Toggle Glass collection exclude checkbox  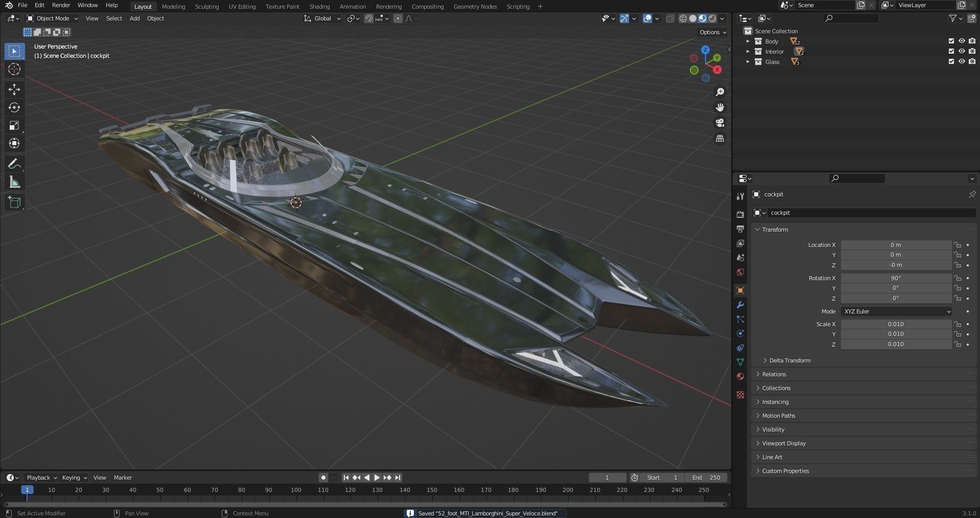[951, 62]
